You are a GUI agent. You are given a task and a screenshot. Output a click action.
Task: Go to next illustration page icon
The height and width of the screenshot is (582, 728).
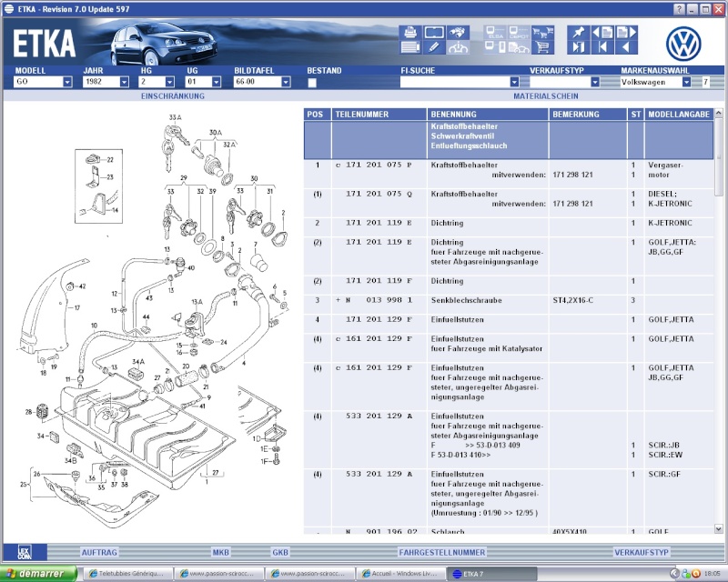tap(626, 33)
